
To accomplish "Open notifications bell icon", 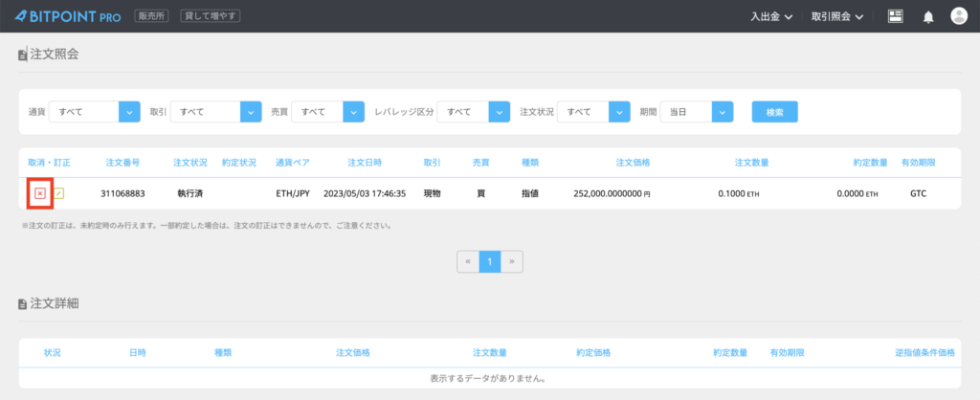I will [x=928, y=17].
